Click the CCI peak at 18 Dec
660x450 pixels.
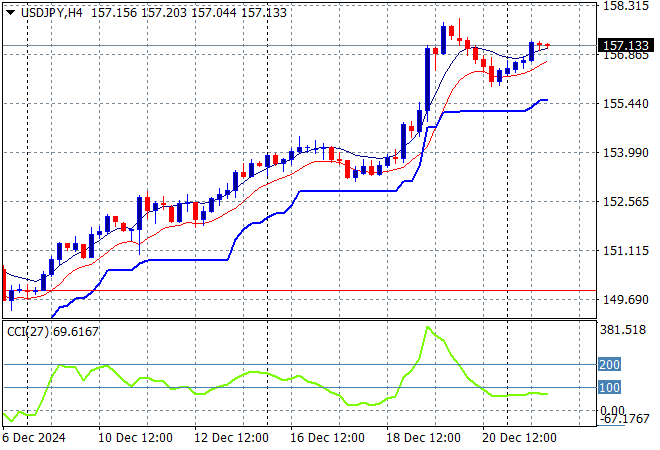(428, 327)
